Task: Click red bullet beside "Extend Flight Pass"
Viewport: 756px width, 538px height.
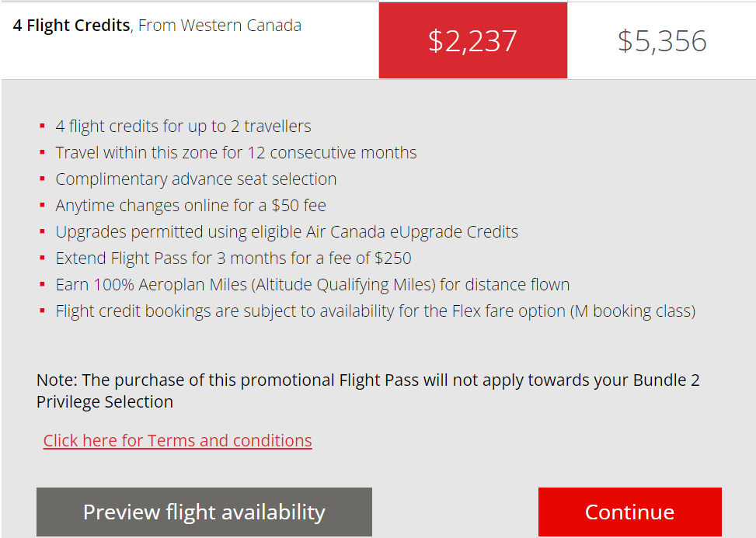Action: tap(42, 259)
